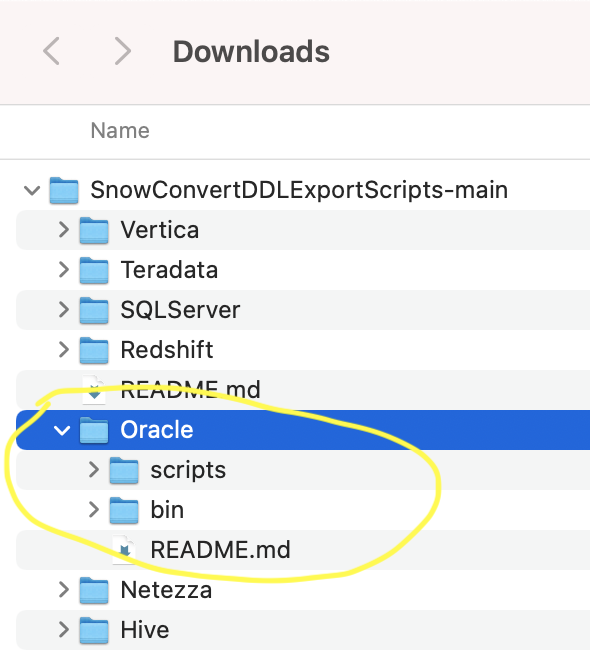The width and height of the screenshot is (590, 652).
Task: Select the SQLServer folder icon
Action: [94, 310]
